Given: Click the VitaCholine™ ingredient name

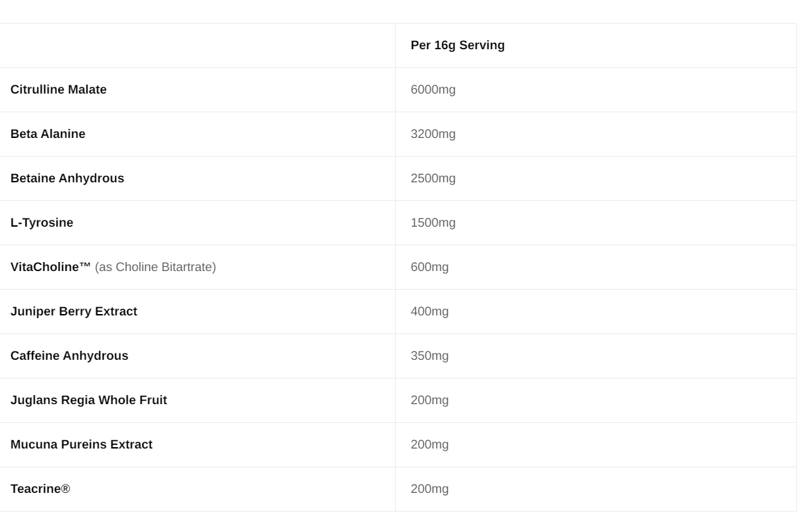Looking at the screenshot, I should pos(51,267).
